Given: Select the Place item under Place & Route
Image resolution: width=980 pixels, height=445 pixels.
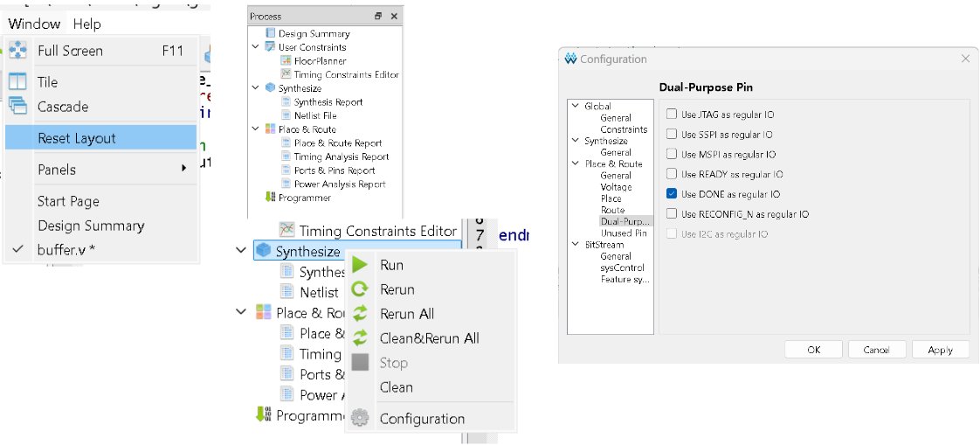Looking at the screenshot, I should click(611, 198).
